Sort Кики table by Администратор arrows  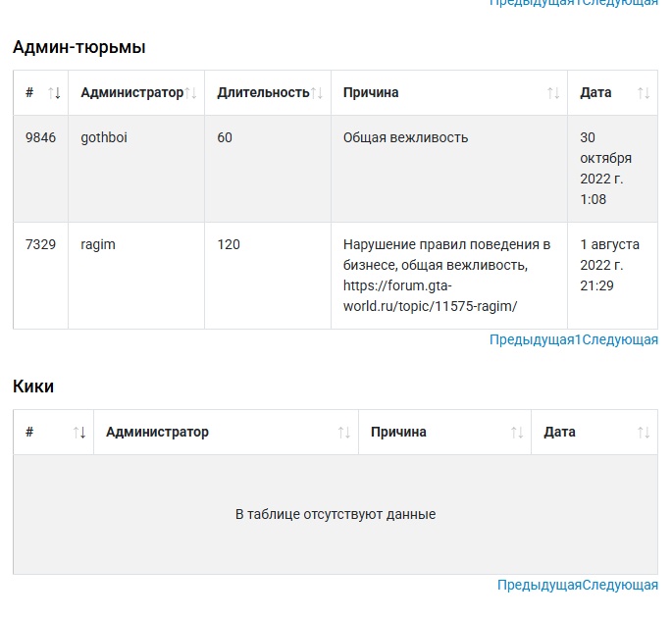click(x=344, y=433)
